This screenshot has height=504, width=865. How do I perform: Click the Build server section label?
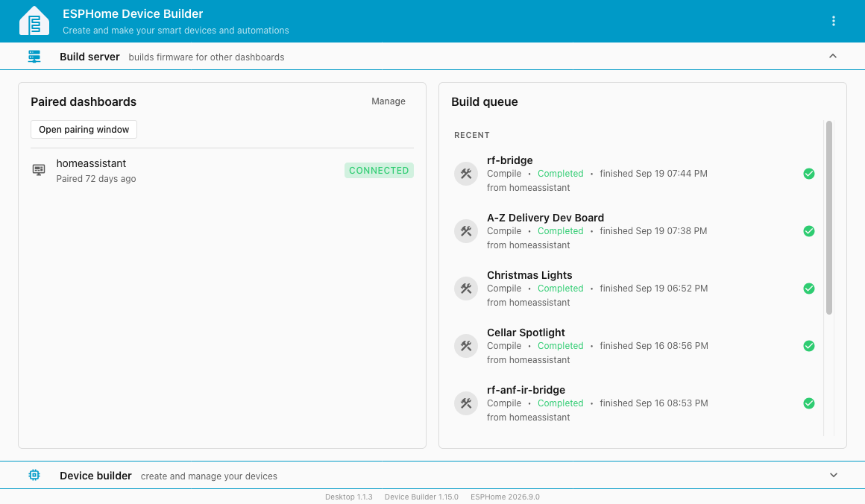click(x=89, y=57)
